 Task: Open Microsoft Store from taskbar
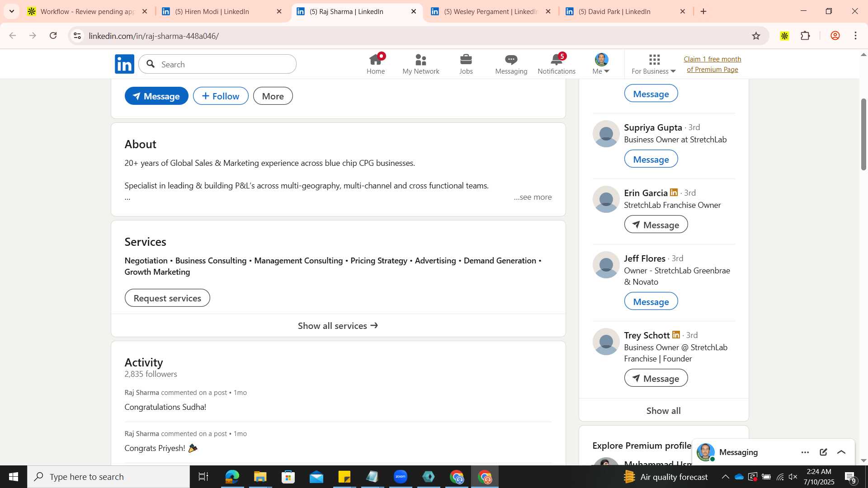(x=288, y=477)
